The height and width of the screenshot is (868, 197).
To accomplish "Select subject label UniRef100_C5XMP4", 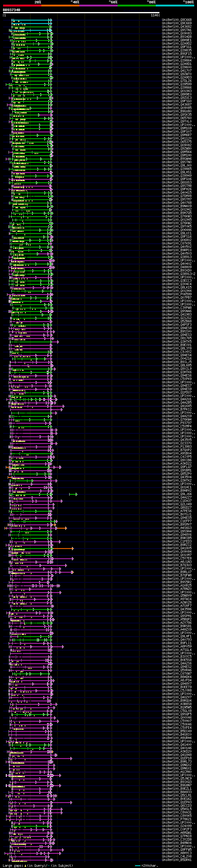I will point(177,426).
